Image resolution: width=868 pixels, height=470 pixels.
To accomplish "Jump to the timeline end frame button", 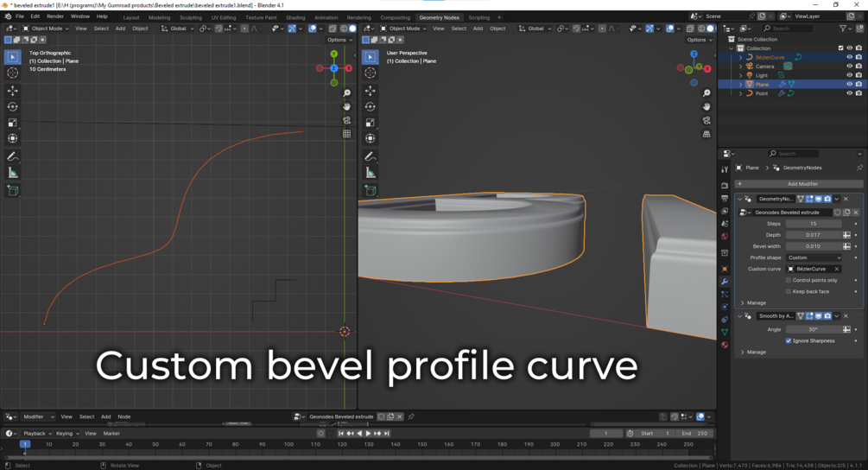I will (x=387, y=434).
